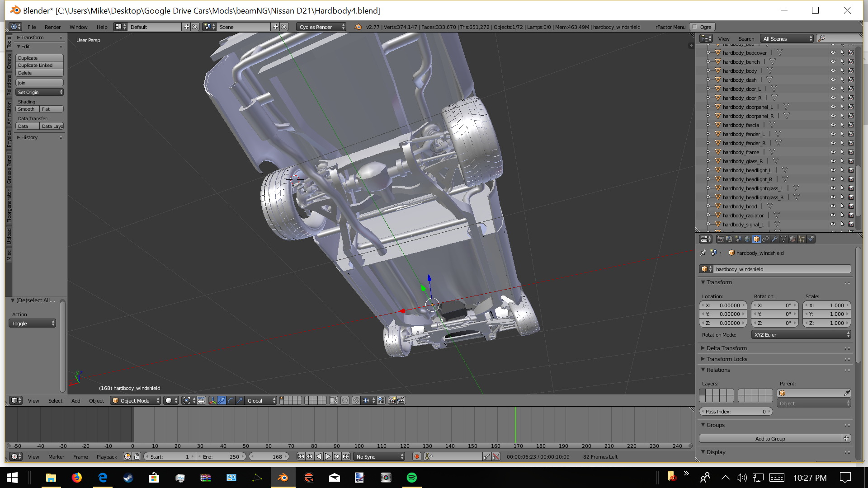The image size is (868, 488).
Task: Click the current frame field showing 168
Action: [x=269, y=457]
